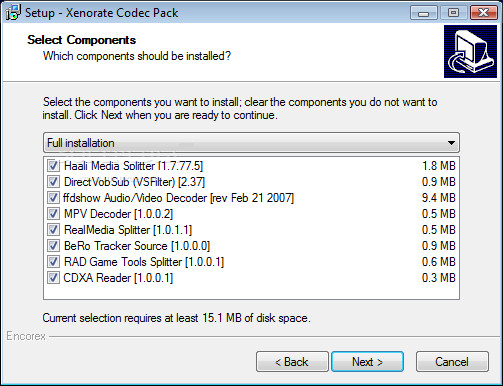Maximize the setup window
The width and height of the screenshot is (503, 386).
click(453, 13)
